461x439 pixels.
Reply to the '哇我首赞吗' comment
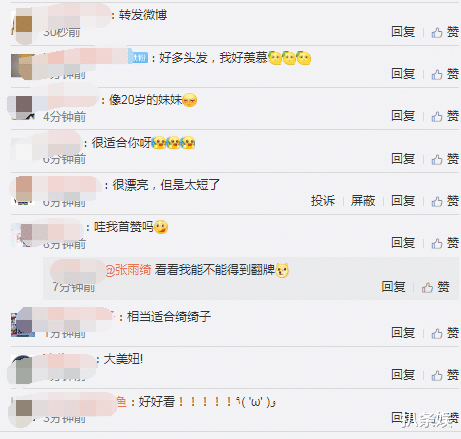click(x=403, y=243)
